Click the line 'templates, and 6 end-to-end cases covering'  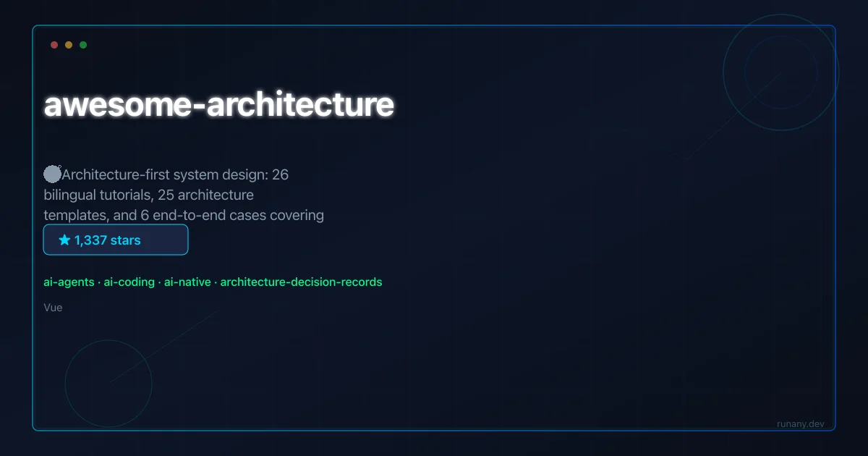[x=184, y=215]
